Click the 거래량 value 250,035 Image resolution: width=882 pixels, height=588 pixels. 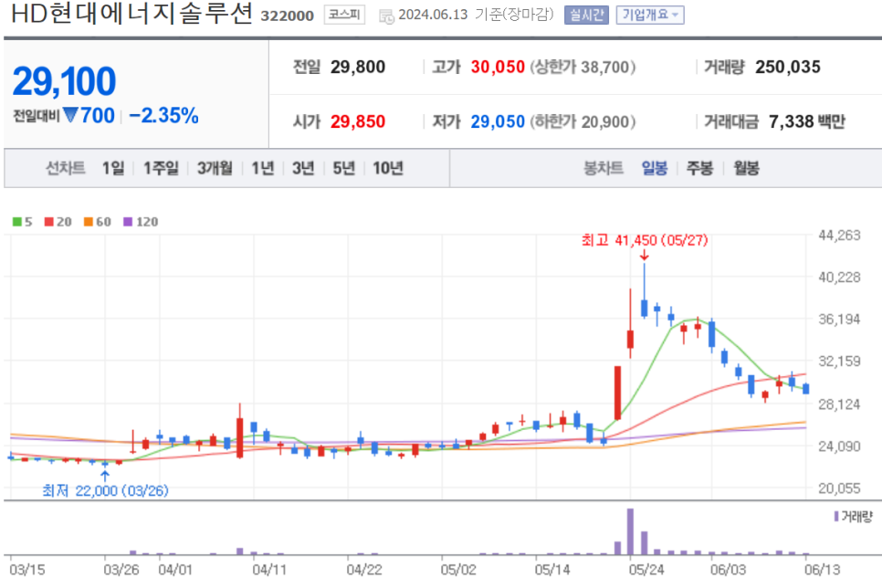pos(788,67)
